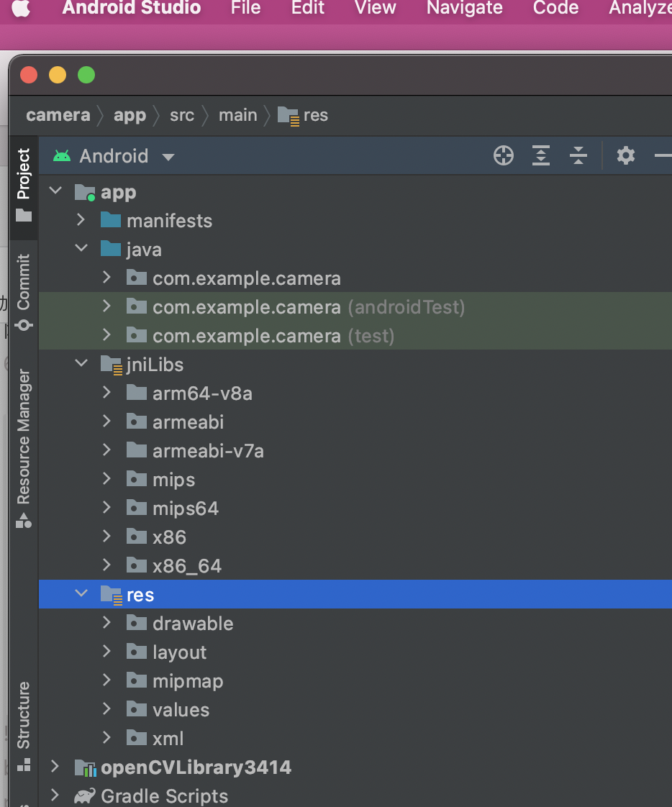This screenshot has width=672, height=807.
Task: Expand the Gradle Scripts node
Action: pyautogui.click(x=55, y=795)
